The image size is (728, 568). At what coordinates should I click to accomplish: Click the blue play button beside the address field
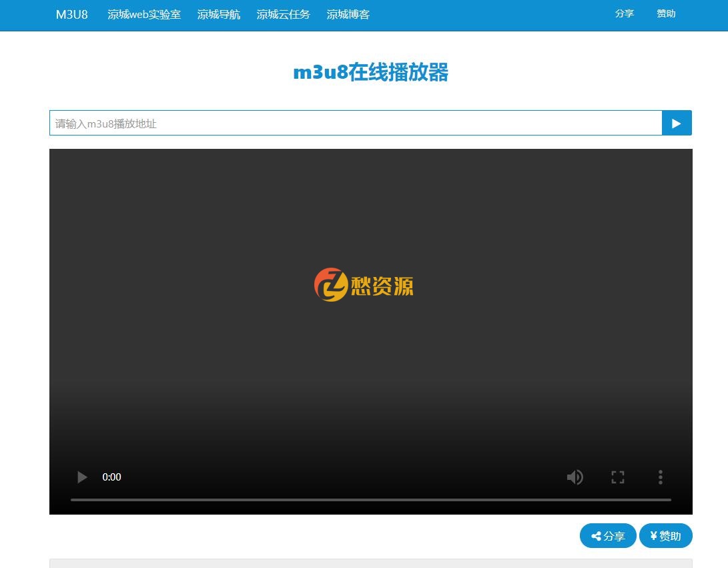(676, 123)
